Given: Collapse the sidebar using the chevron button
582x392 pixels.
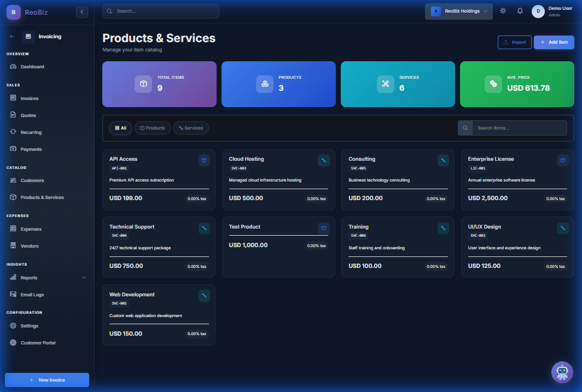Looking at the screenshot, I should (82, 11).
